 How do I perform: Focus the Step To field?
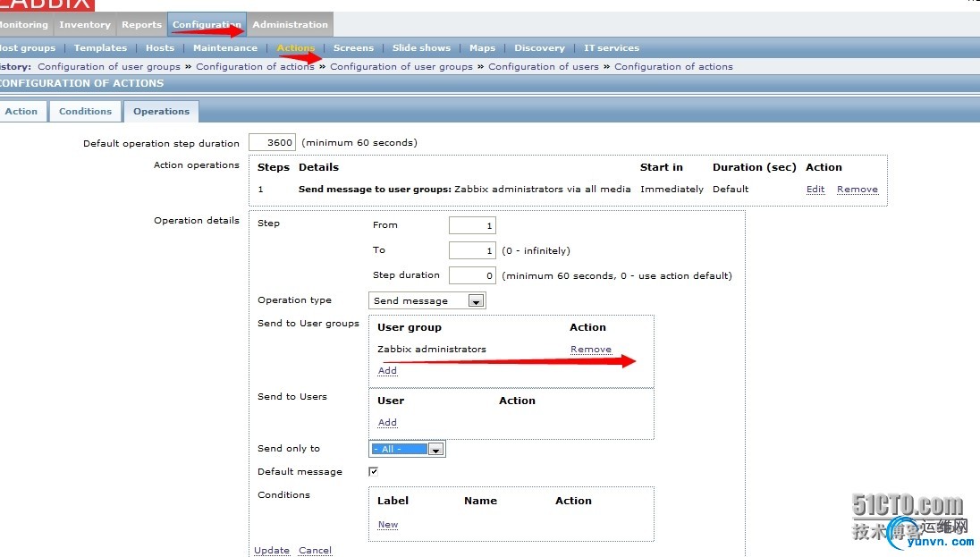pyautogui.click(x=472, y=250)
